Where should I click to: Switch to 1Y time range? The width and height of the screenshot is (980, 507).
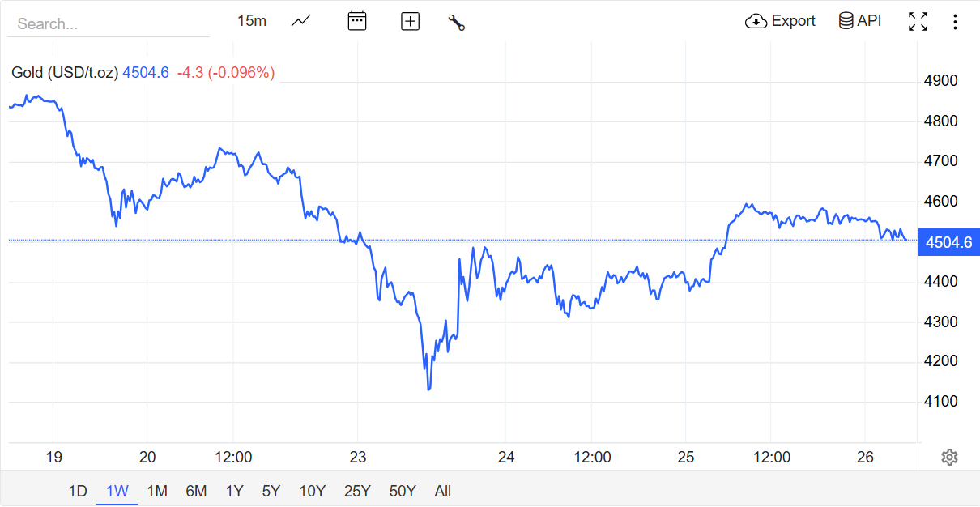tap(234, 491)
